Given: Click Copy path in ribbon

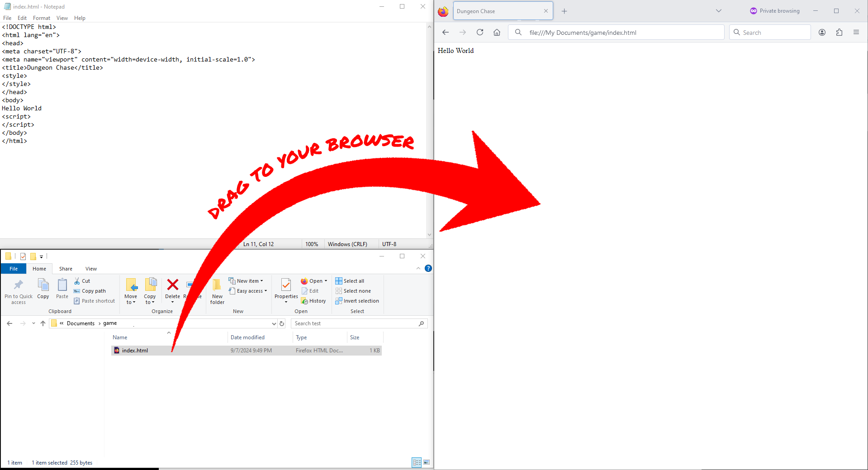Looking at the screenshot, I should click(x=90, y=291).
